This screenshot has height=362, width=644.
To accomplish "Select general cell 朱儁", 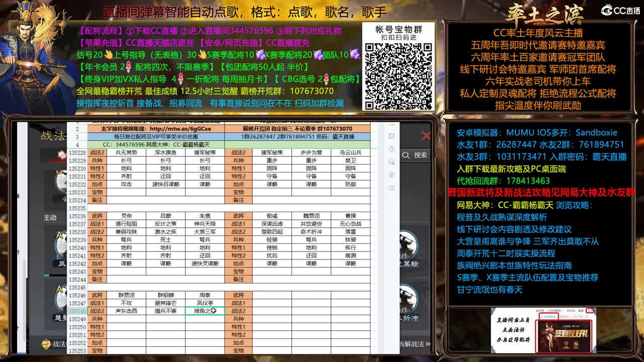I will tap(205, 216).
